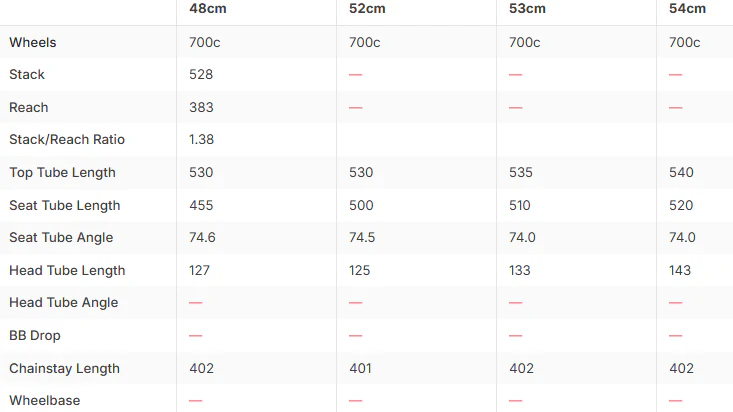
Task: Click the Chainstay Length row label
Action: pos(65,369)
